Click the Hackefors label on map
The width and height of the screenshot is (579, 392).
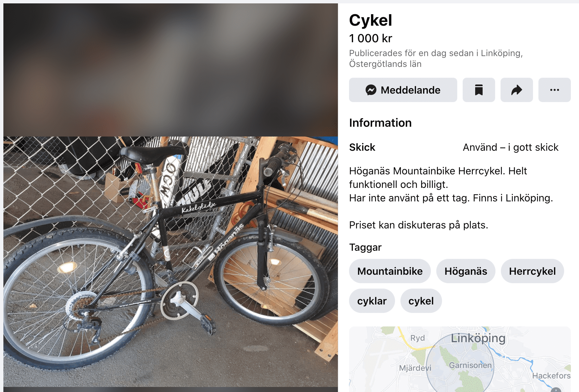pyautogui.click(x=551, y=375)
